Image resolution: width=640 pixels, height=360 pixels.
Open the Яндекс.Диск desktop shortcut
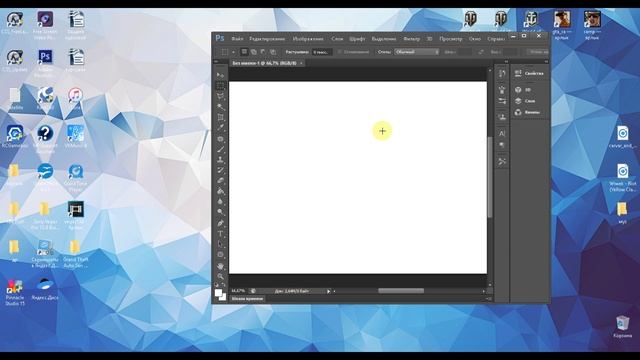(45, 289)
